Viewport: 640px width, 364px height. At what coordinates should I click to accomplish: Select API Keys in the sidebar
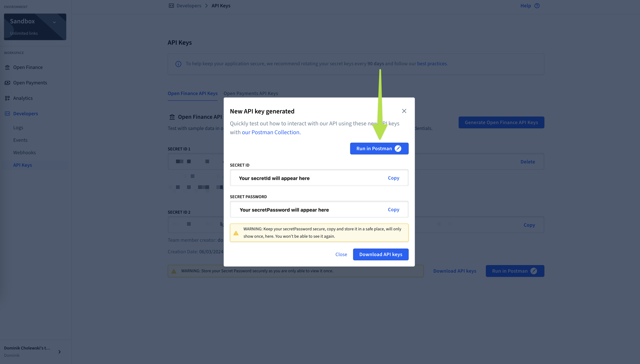pyautogui.click(x=22, y=165)
